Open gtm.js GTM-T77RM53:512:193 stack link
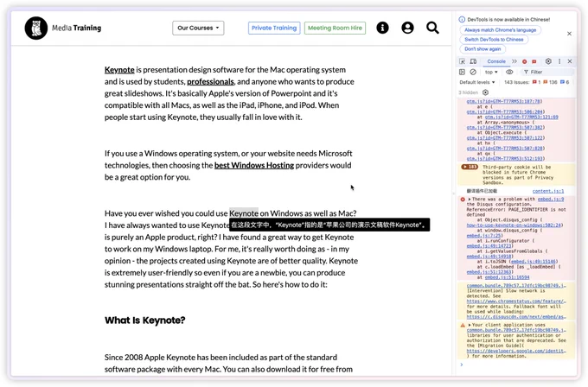This screenshot has height=387, width=588. point(506,159)
